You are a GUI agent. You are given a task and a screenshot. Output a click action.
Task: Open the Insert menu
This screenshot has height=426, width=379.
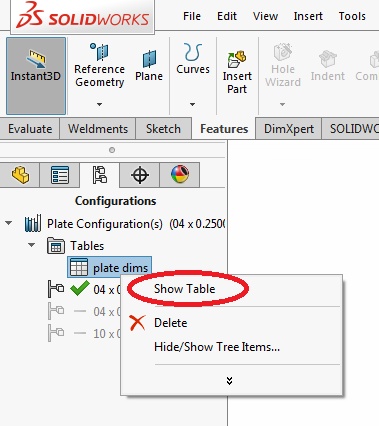click(x=308, y=16)
